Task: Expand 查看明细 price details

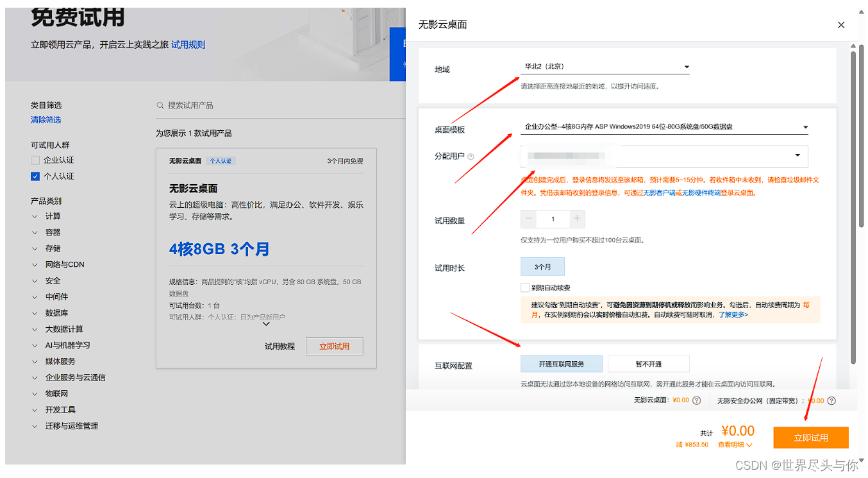Action: [735, 445]
